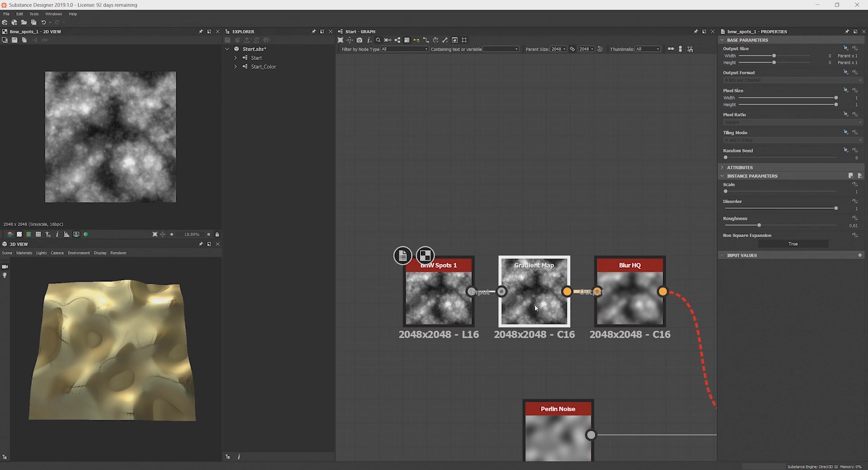This screenshot has height=470, width=868.
Task: Open a package with the folder icon
Action: (x=24, y=22)
